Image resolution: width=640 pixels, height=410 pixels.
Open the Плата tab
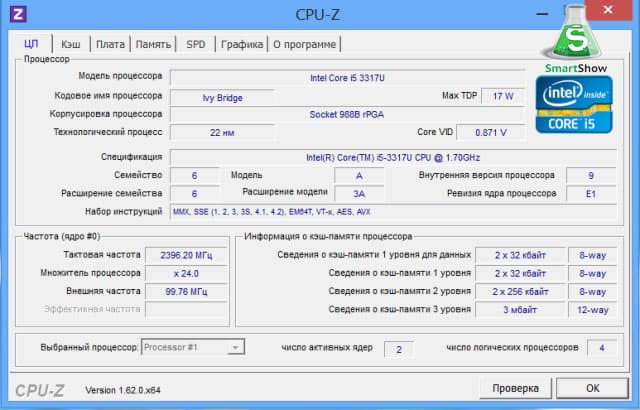110,44
